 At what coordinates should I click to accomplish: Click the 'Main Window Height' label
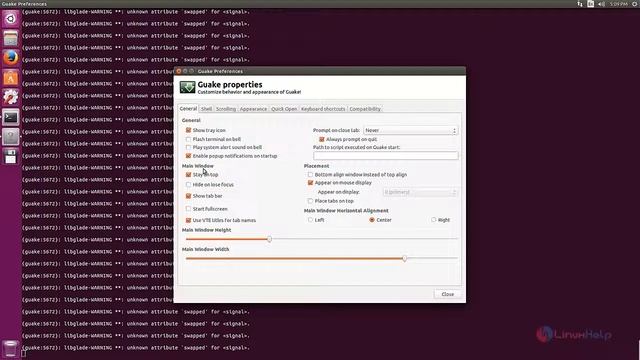click(x=207, y=230)
